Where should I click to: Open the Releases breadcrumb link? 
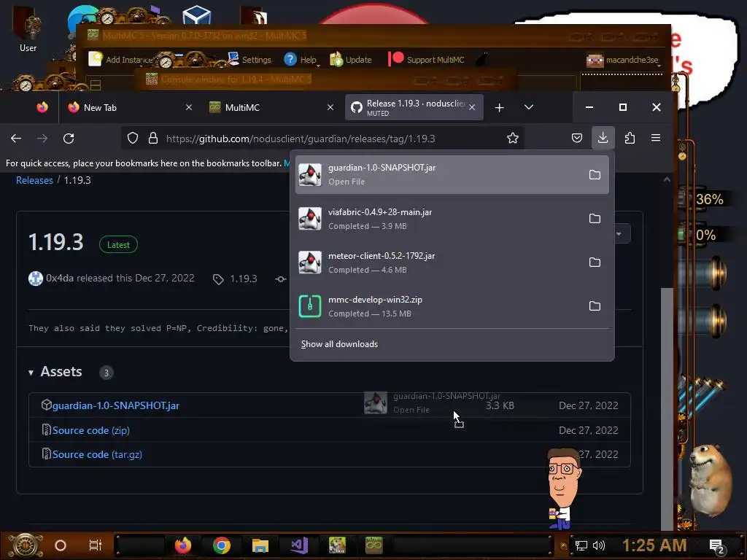(x=34, y=181)
